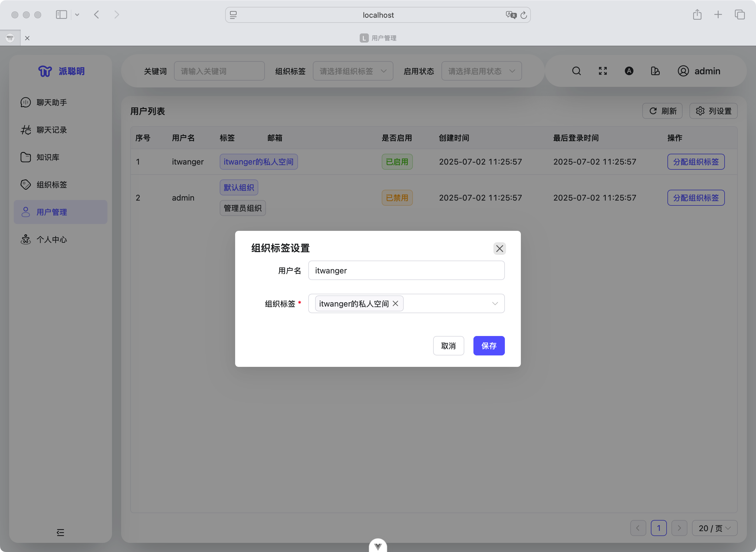
Task: Open the 请选择组织标签 filter dropdown
Action: point(353,71)
